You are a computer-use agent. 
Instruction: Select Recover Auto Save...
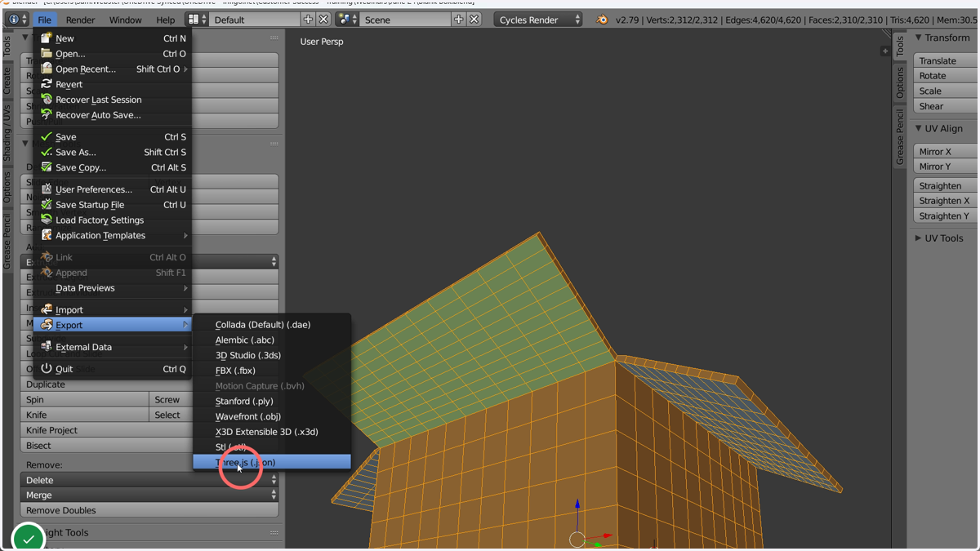pyautogui.click(x=112, y=115)
